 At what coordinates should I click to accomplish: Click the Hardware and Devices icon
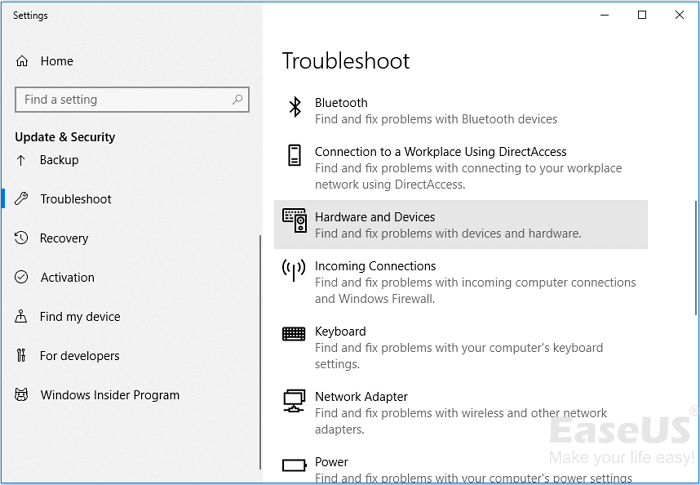pyautogui.click(x=294, y=221)
